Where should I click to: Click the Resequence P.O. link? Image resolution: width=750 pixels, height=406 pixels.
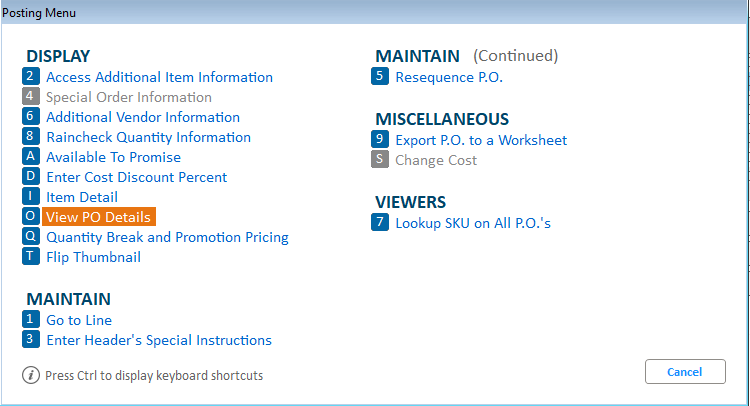(449, 77)
